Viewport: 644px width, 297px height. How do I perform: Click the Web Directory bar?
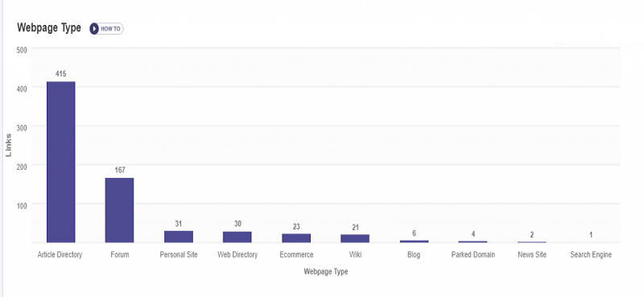237,237
